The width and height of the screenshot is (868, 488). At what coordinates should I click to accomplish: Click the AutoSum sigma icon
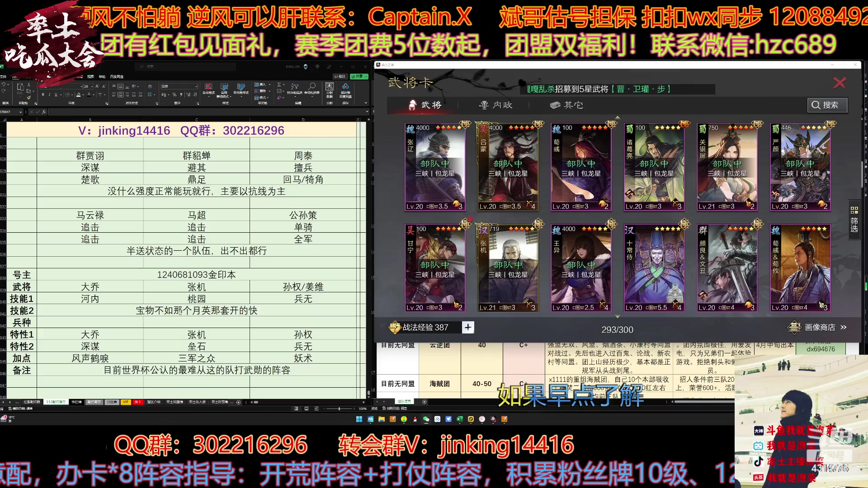pyautogui.click(x=279, y=84)
